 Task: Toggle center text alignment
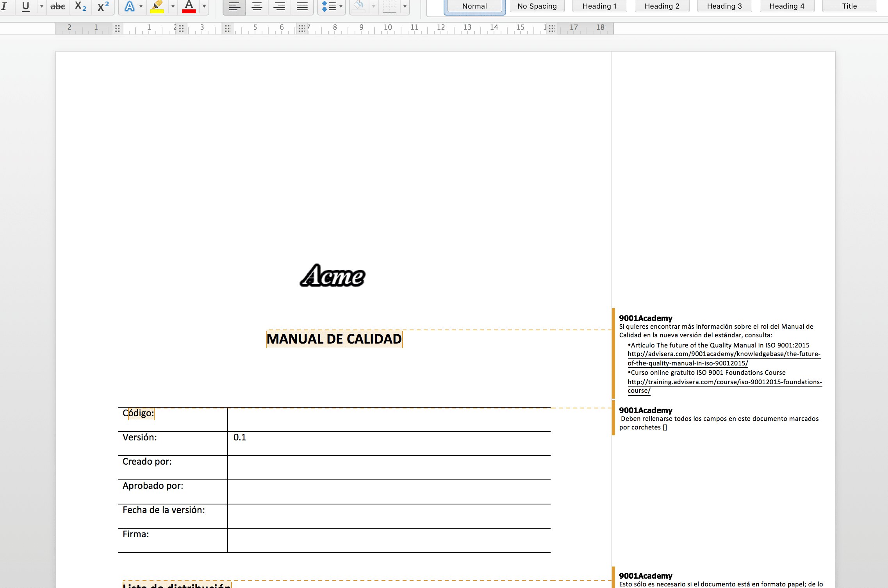(x=257, y=7)
